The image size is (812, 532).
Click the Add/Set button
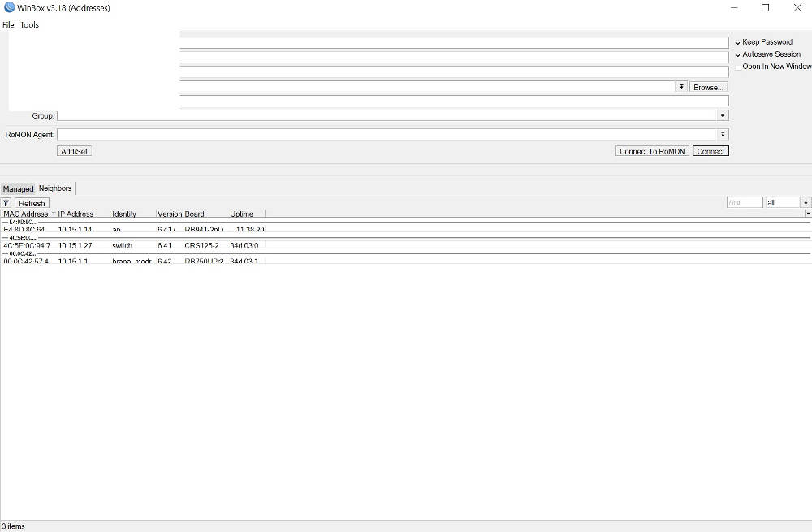coord(75,151)
